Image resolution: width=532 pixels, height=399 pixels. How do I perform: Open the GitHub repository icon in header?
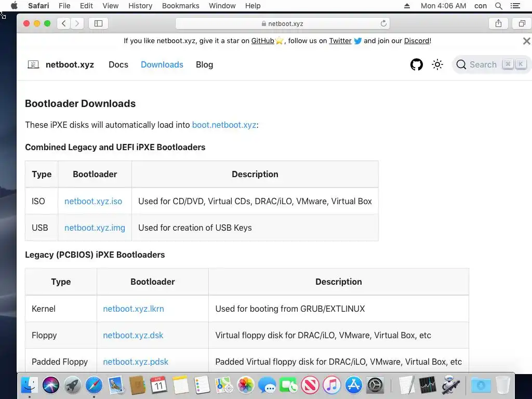tap(416, 64)
